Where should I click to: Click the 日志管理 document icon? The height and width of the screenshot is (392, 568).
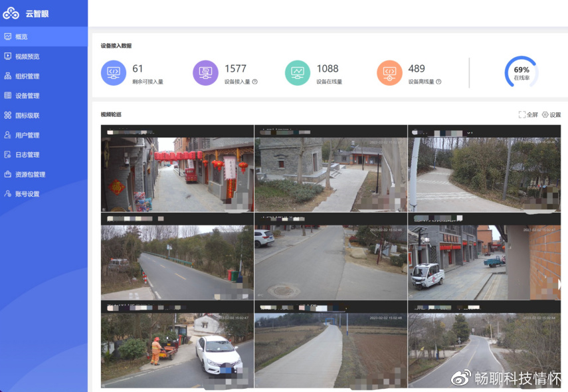pyautogui.click(x=7, y=155)
